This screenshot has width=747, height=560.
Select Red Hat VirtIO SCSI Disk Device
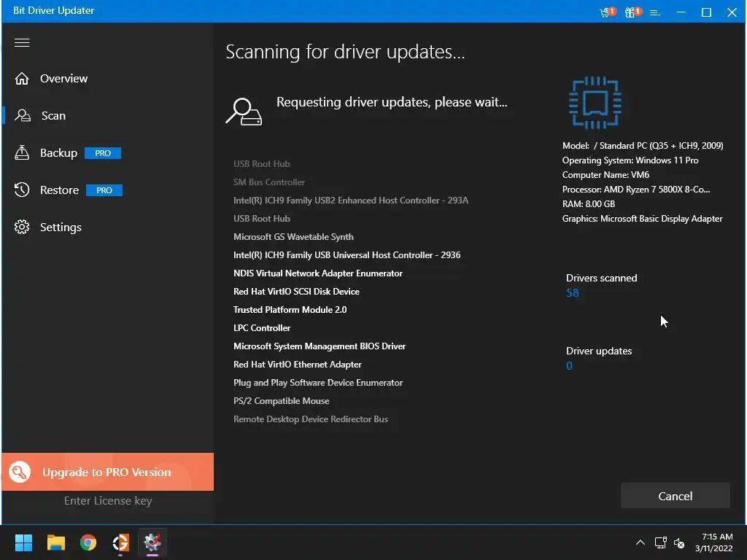pyautogui.click(x=296, y=292)
